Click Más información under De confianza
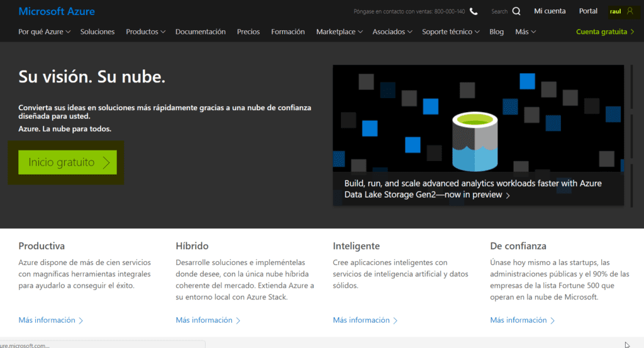 (x=523, y=320)
